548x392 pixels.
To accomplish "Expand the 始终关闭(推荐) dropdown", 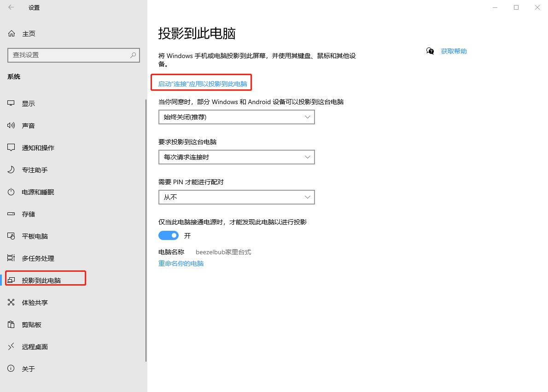I will coord(236,117).
